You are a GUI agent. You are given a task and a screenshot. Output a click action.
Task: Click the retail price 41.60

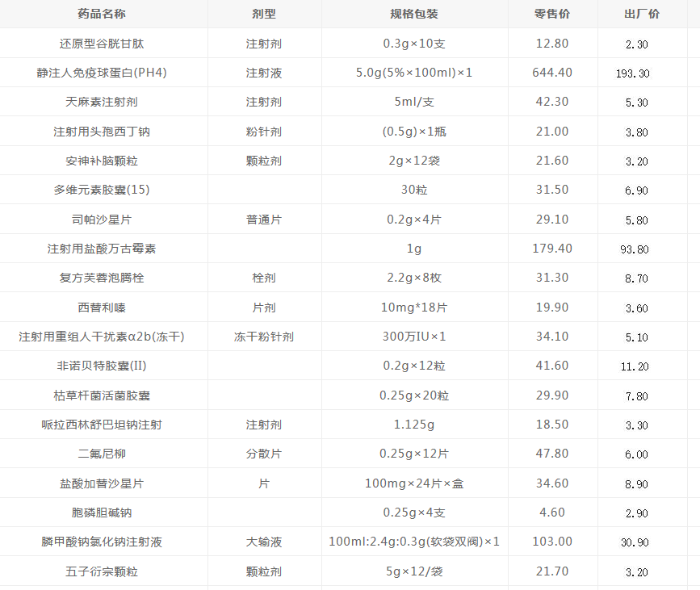pyautogui.click(x=552, y=366)
